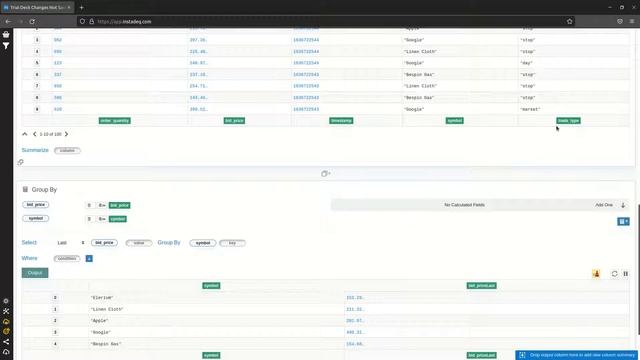The width and height of the screenshot is (640, 360).
Task: Click bid_priceLast header tag in output table
Action: coord(482,286)
